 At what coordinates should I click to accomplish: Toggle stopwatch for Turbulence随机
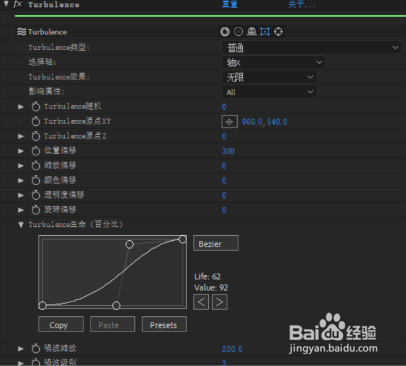coord(36,107)
